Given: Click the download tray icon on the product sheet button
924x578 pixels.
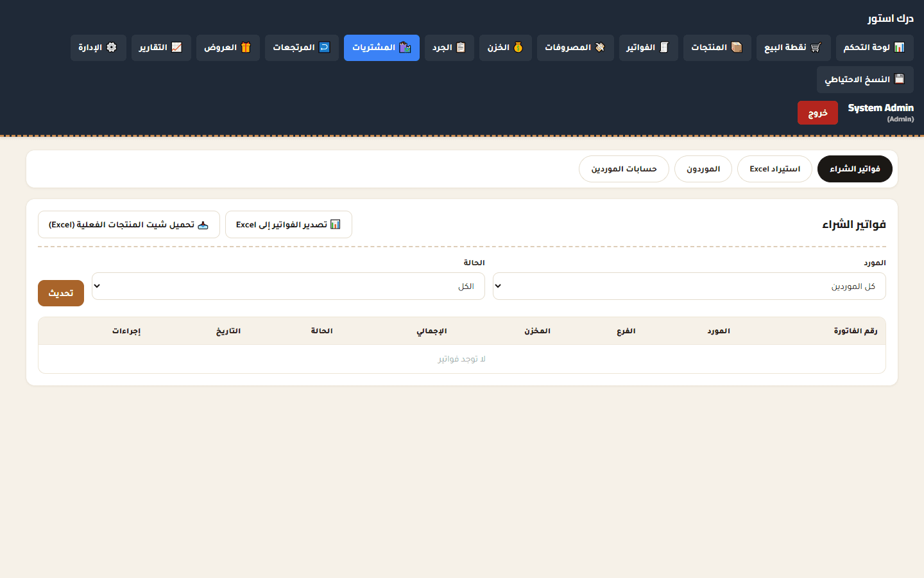Looking at the screenshot, I should tap(203, 225).
